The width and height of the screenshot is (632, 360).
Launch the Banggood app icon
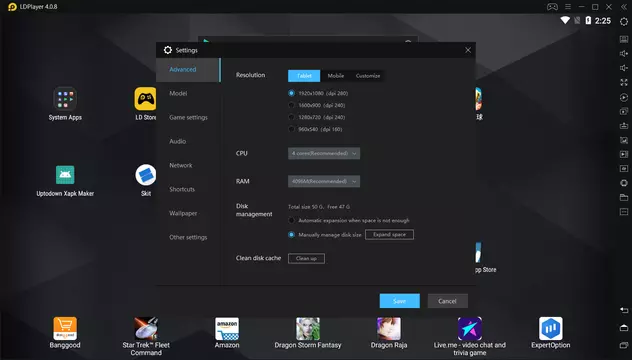[65, 329]
